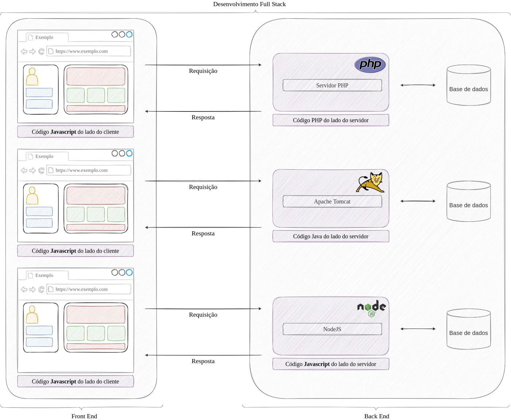The width and height of the screenshot is (511, 420).
Task: Click the 'Front End' label
Action: point(84,416)
